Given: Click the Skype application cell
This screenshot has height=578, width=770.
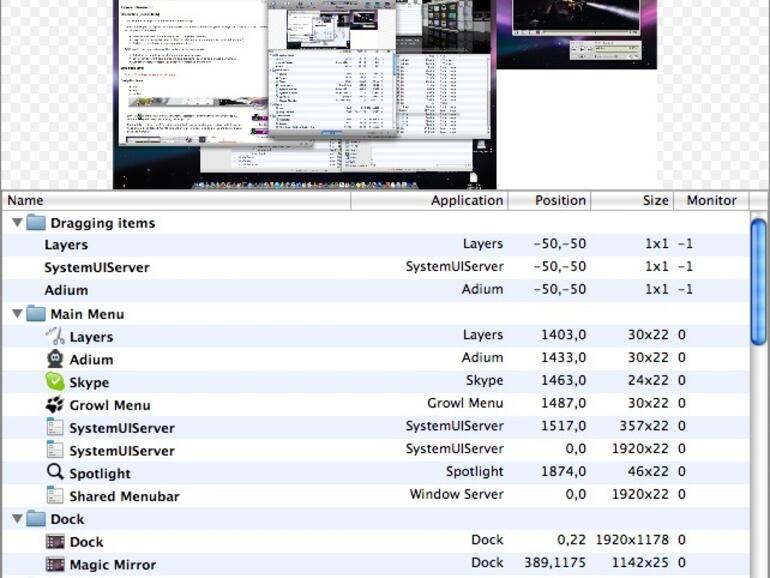Looking at the screenshot, I should pos(485,381).
